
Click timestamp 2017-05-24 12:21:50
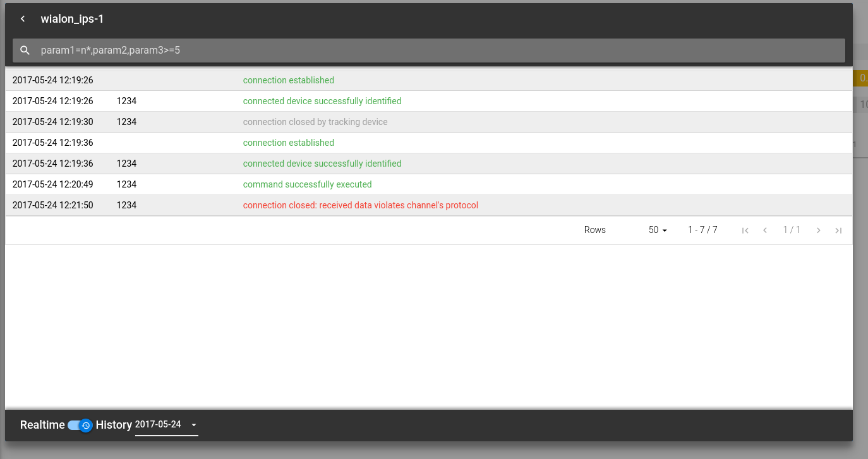[53, 205]
